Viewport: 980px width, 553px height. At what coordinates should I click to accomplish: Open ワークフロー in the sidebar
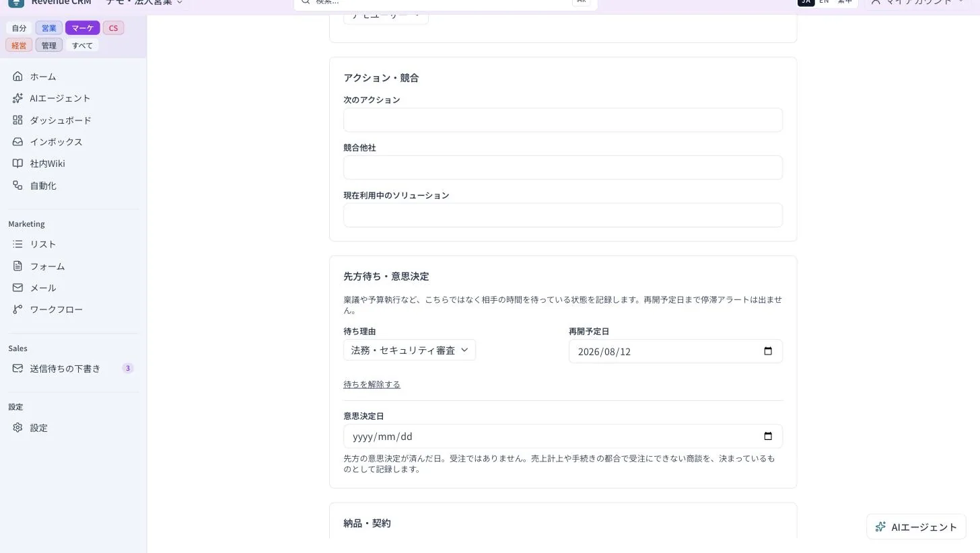(73, 309)
